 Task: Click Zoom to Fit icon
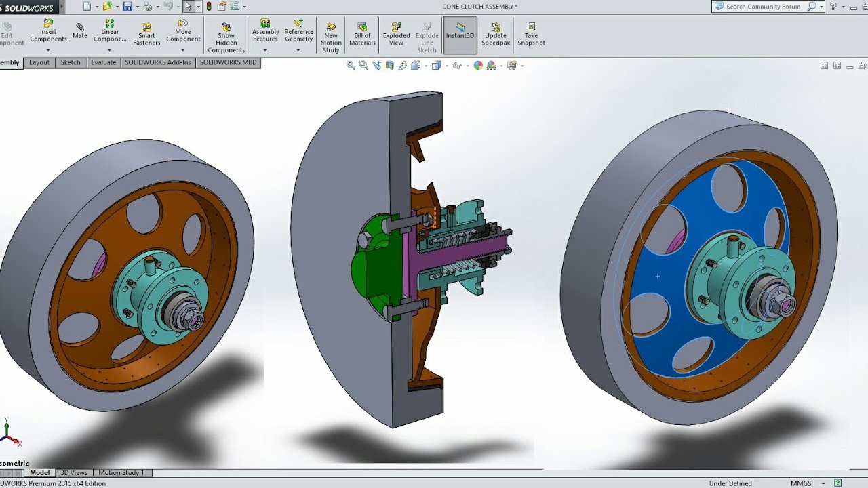click(351, 66)
